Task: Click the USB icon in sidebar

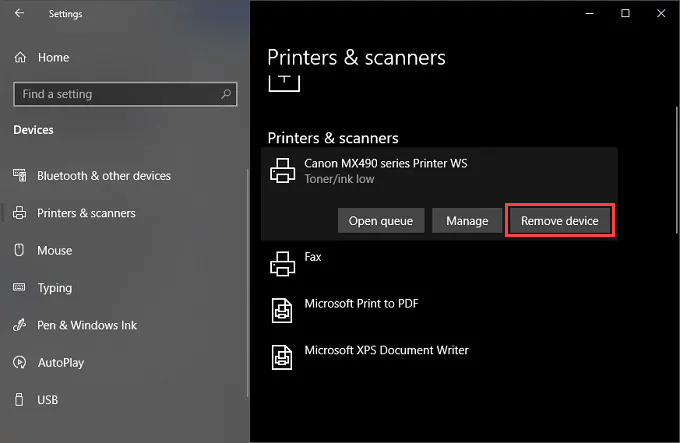Action: click(19, 400)
